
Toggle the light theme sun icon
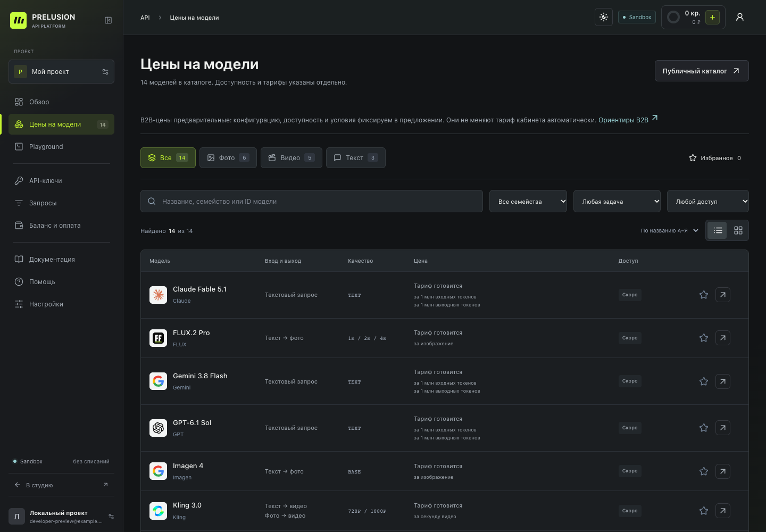pos(604,17)
